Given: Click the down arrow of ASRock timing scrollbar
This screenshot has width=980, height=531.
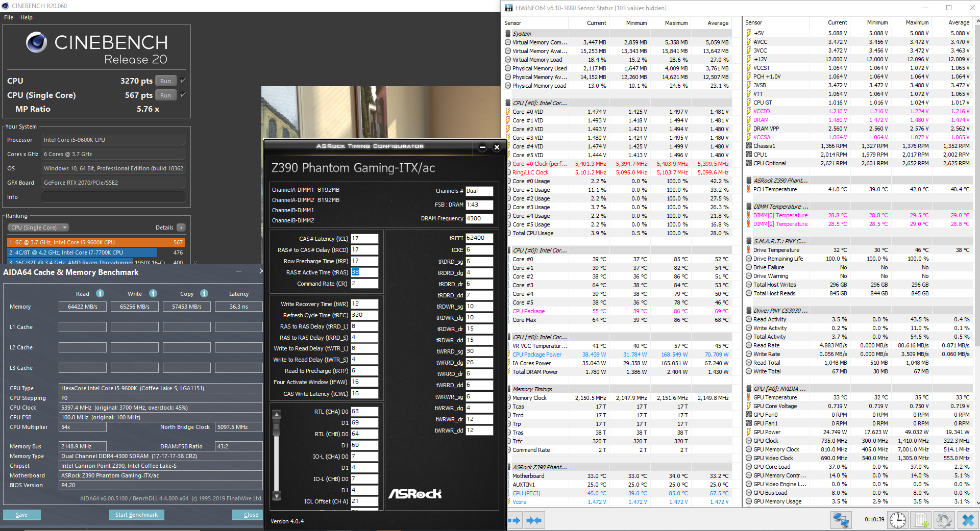Looking at the screenshot, I should coord(277,495).
